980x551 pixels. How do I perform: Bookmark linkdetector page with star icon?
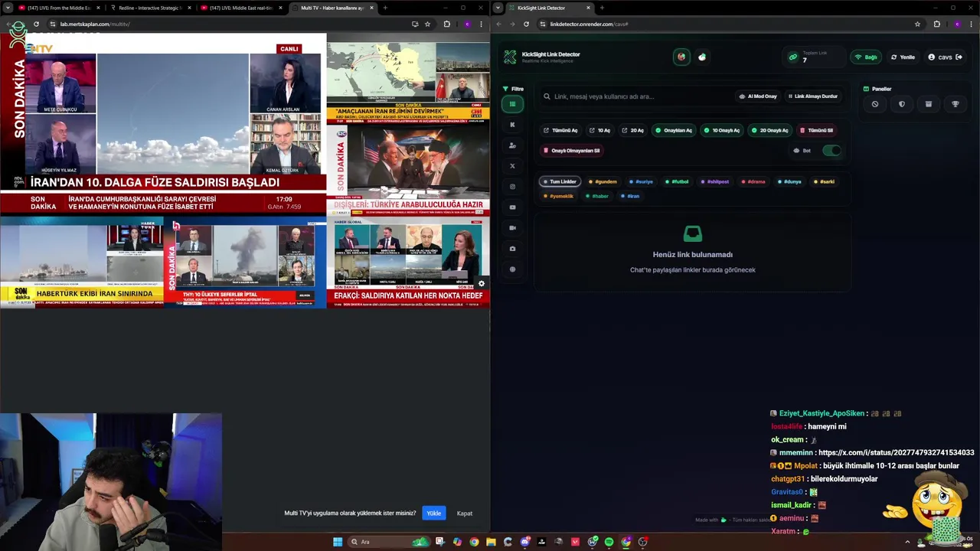[917, 24]
